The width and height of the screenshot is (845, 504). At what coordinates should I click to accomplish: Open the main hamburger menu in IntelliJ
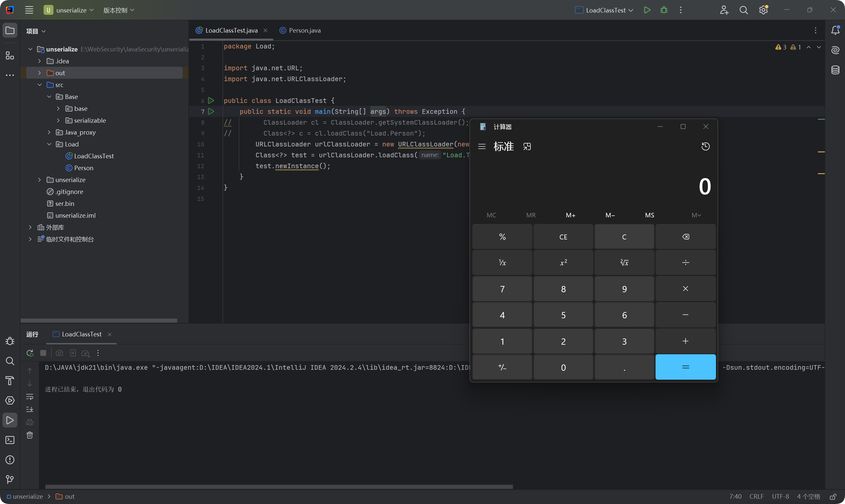coord(29,10)
